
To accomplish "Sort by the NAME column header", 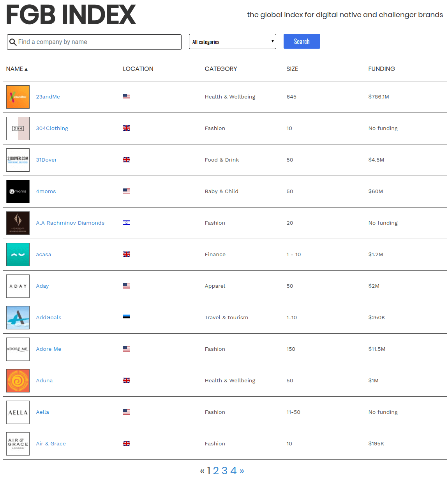I will click(x=17, y=69).
